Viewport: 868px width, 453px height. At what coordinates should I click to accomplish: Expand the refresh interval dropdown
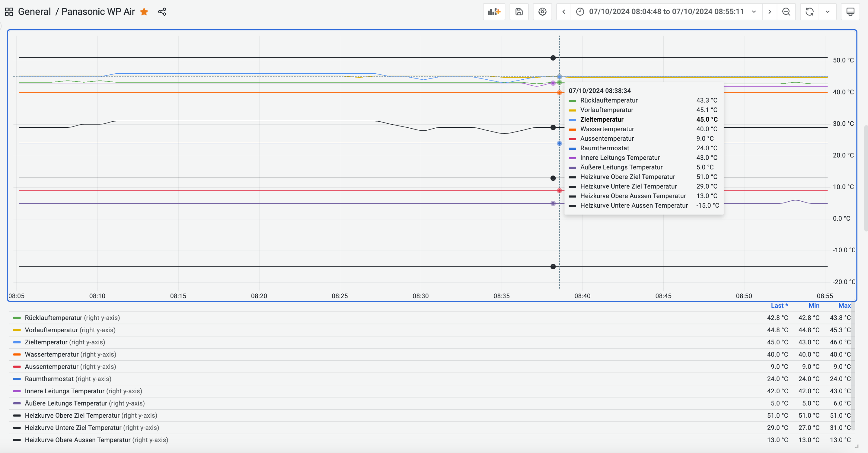[827, 12]
